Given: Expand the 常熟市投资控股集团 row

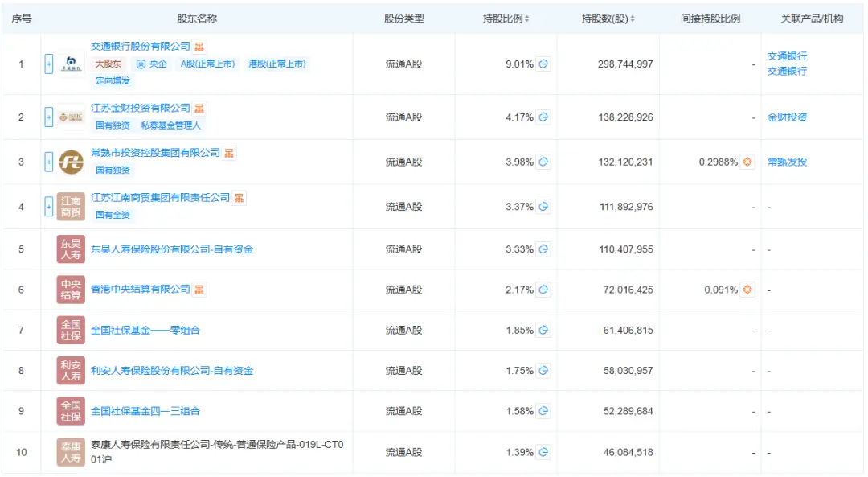Looking at the screenshot, I should (x=49, y=162).
